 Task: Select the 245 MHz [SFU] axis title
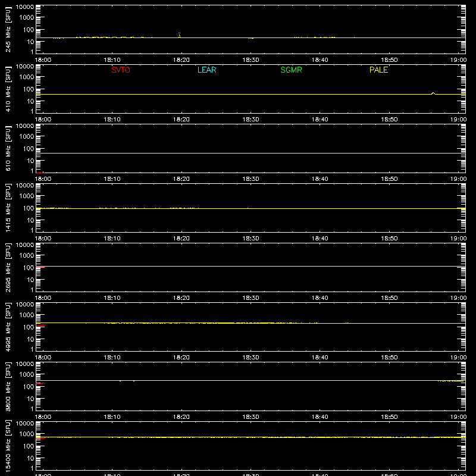pos(8,29)
